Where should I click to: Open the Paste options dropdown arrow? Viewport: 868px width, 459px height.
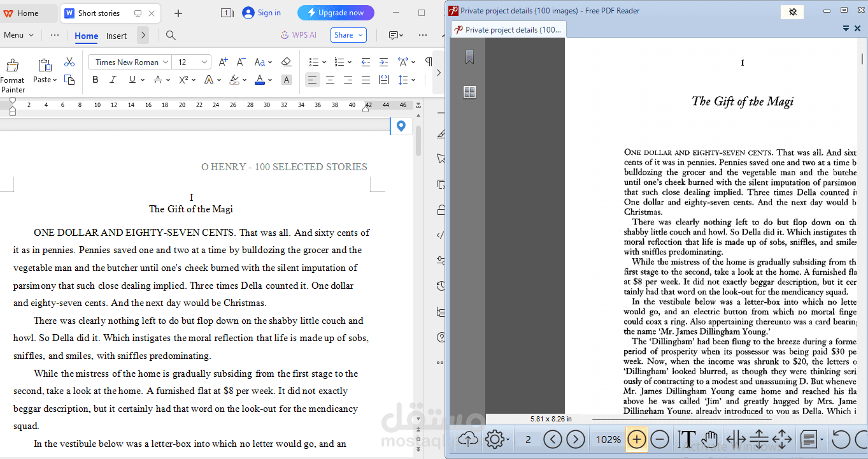coord(55,80)
